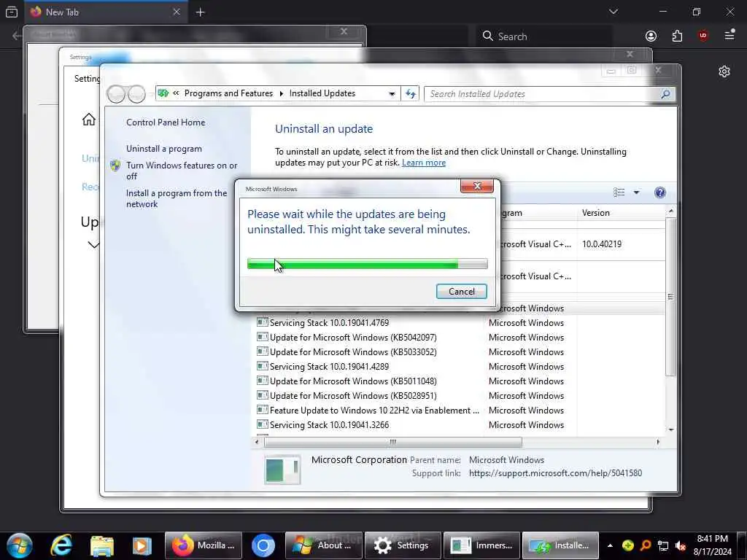
Task: Select the New Tab tab in Firefox
Action: click(107, 12)
